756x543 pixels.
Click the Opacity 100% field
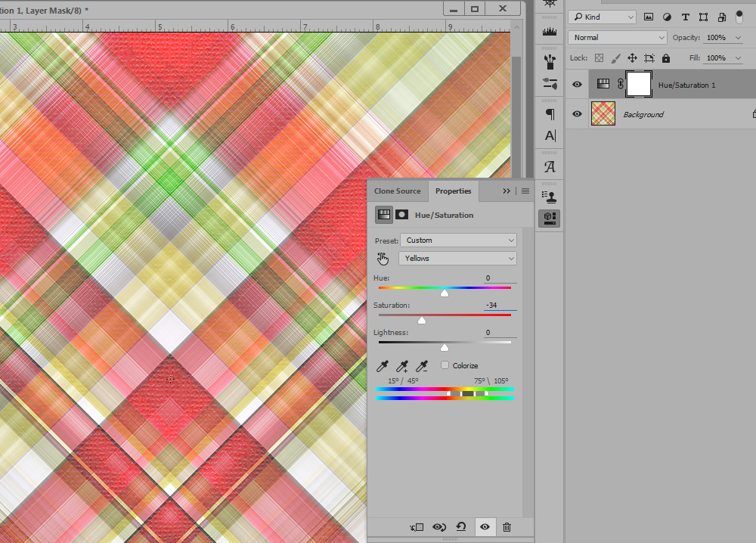[x=718, y=38]
